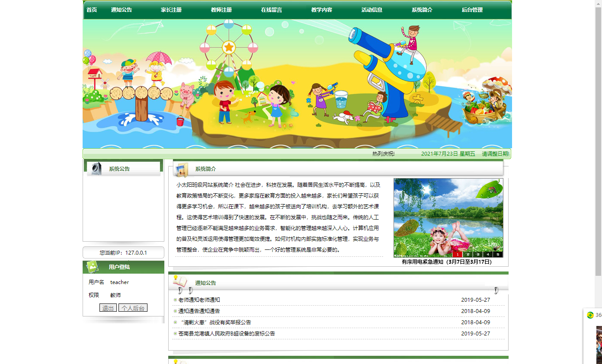The width and height of the screenshot is (602, 364).
Task: Select slide 3 on the image carousel
Action: [477, 255]
